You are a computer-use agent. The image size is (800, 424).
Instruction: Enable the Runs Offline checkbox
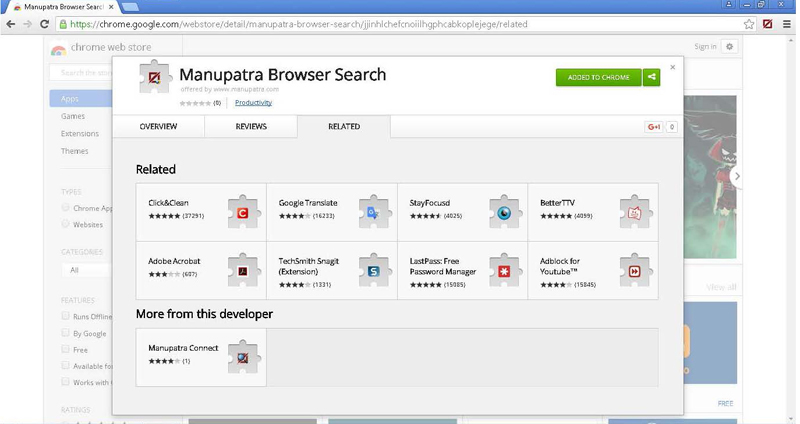[65, 316]
